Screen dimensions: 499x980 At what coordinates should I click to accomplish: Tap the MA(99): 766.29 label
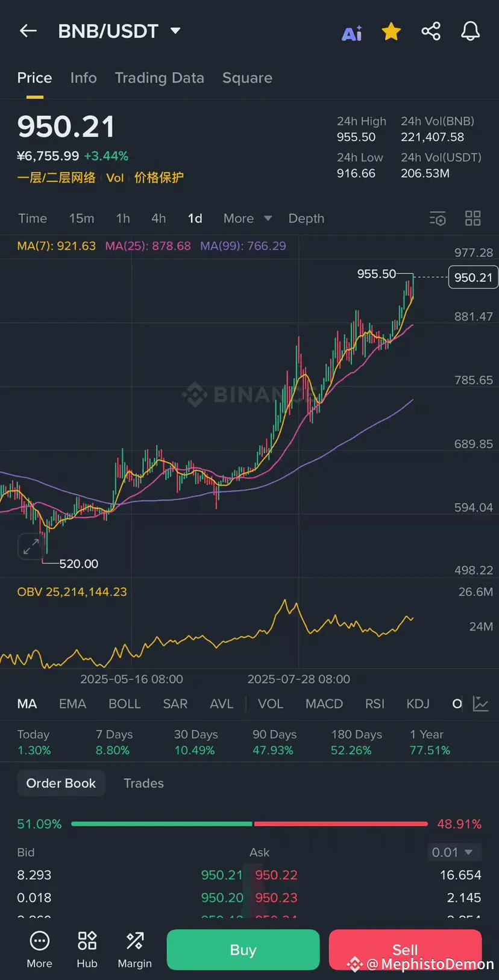[x=243, y=246]
